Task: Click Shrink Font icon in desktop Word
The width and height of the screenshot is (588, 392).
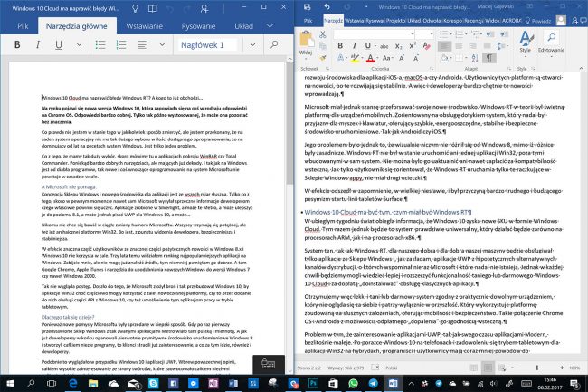Action: point(416,58)
